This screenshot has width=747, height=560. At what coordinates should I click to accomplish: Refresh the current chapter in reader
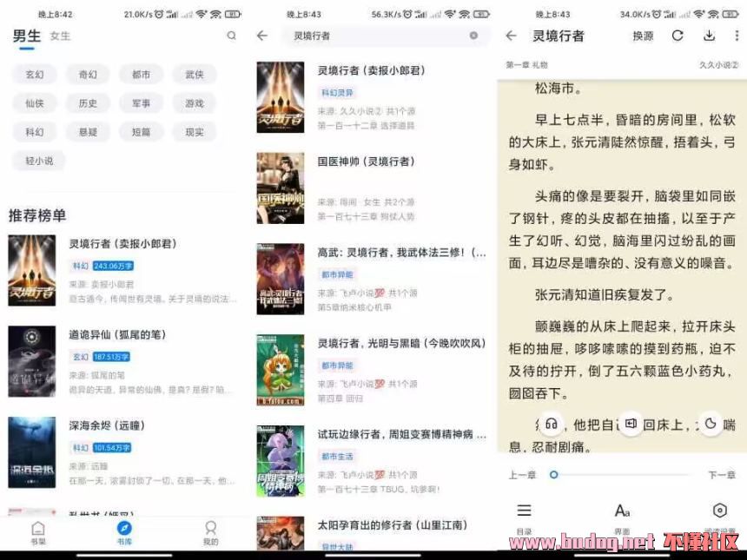click(678, 36)
